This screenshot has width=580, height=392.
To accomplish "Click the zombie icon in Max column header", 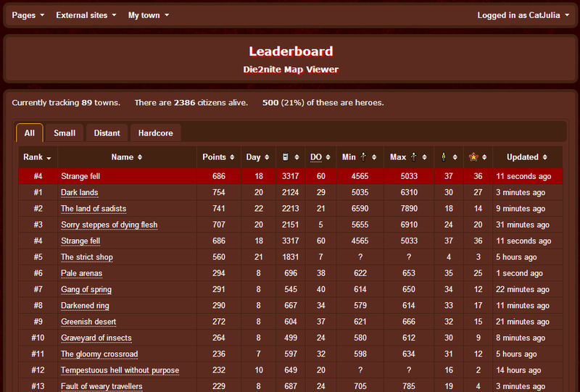I will pos(414,157).
